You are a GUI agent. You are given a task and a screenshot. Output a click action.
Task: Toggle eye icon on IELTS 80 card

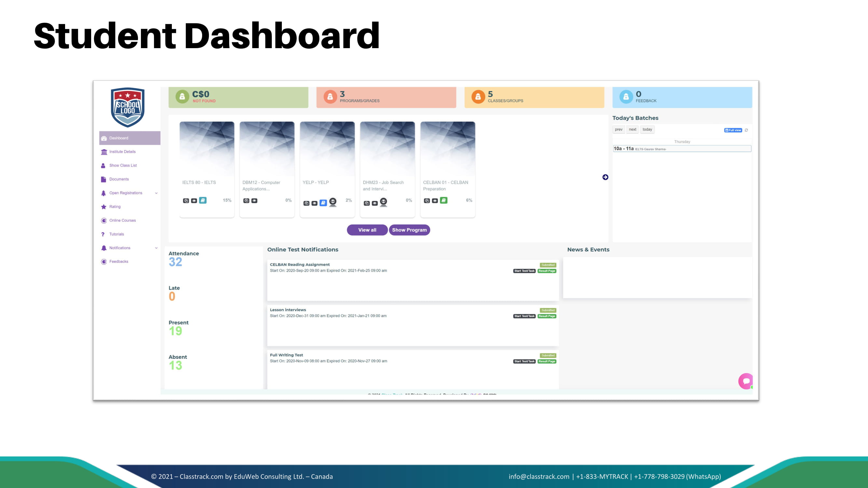(194, 201)
